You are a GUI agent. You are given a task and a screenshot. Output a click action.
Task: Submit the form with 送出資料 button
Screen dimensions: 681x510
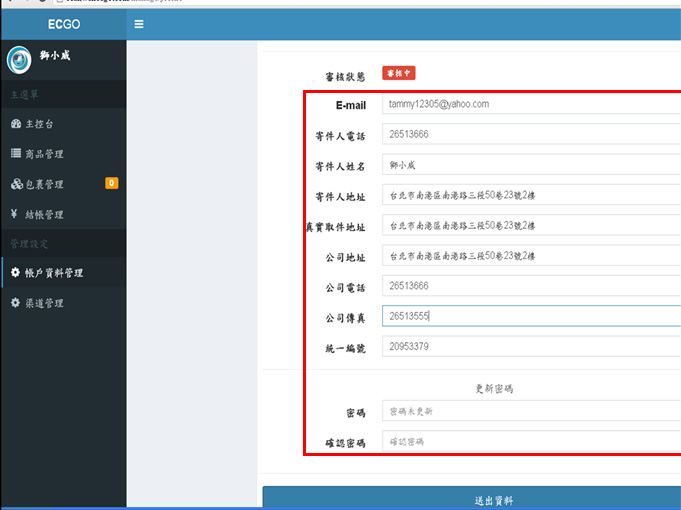point(471,499)
